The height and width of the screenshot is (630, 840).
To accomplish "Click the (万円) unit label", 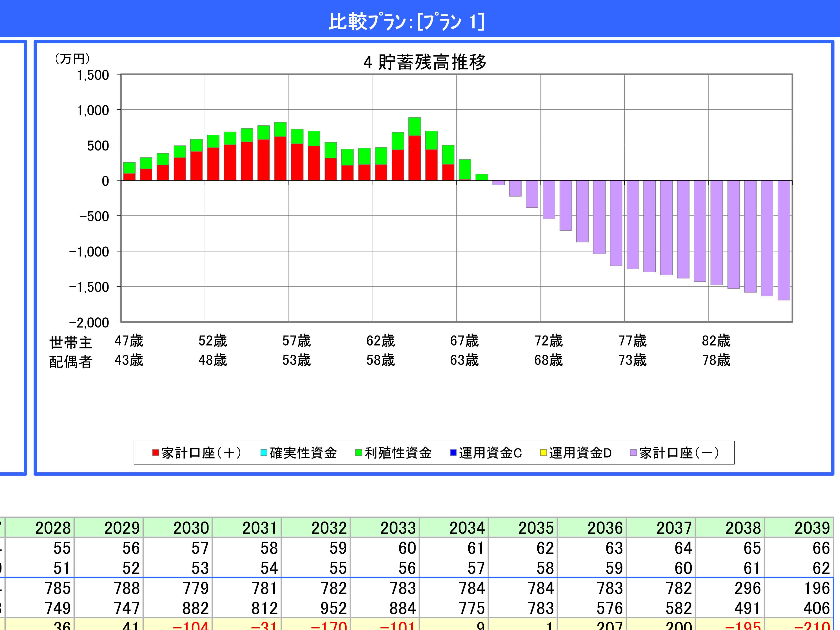I will click(72, 59).
